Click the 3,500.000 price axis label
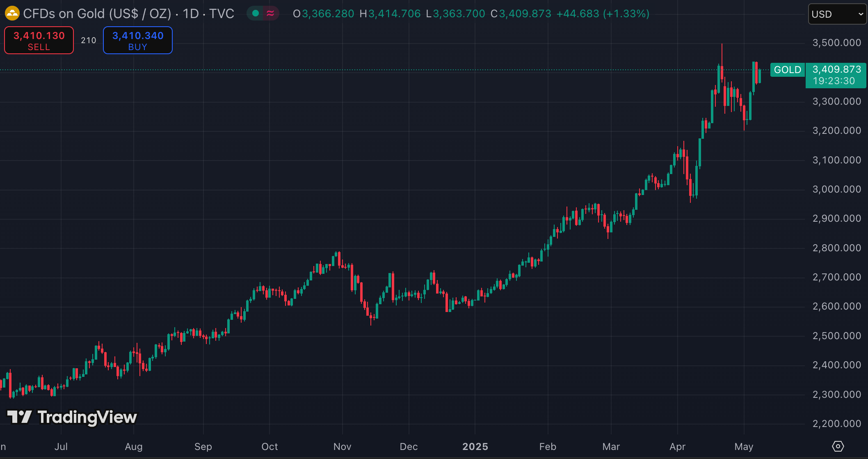 836,43
